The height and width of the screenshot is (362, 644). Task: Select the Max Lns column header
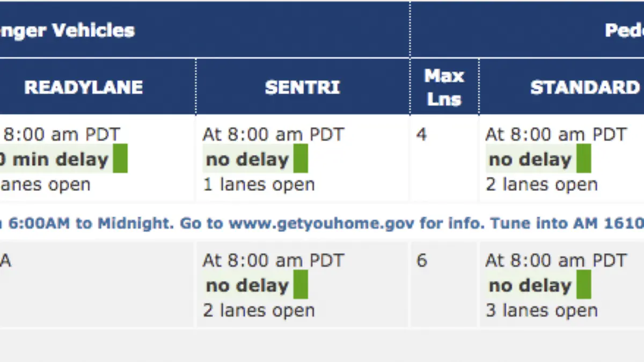tap(444, 87)
